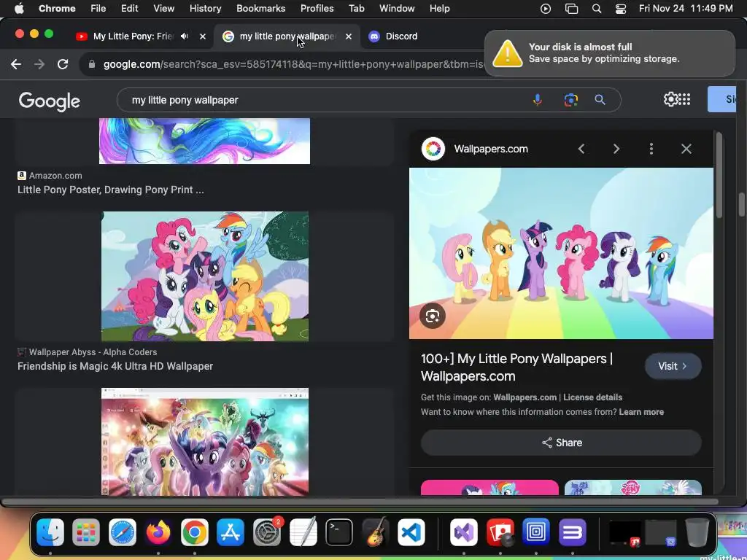The height and width of the screenshot is (560, 747).
Task: Switch to the My Little Pony YouTube tab
Action: pyautogui.click(x=133, y=36)
